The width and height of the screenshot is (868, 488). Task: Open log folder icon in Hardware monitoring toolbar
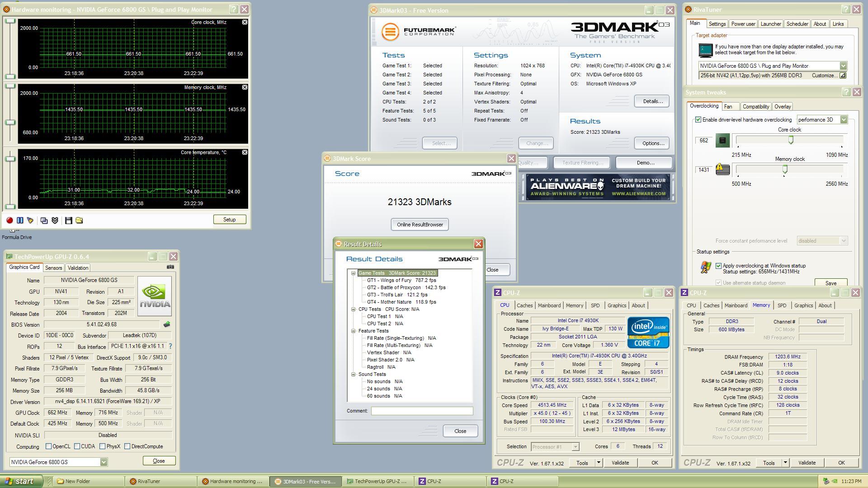(79, 221)
